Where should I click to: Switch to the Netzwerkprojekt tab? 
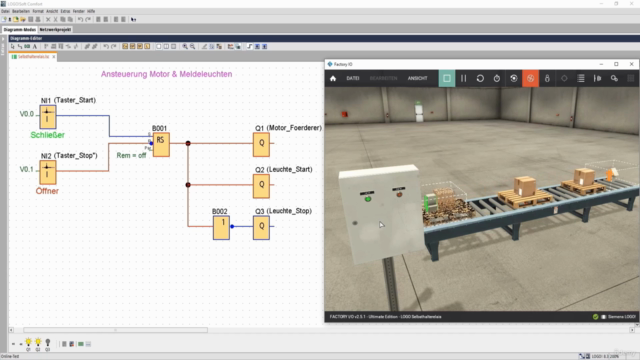pyautogui.click(x=55, y=30)
